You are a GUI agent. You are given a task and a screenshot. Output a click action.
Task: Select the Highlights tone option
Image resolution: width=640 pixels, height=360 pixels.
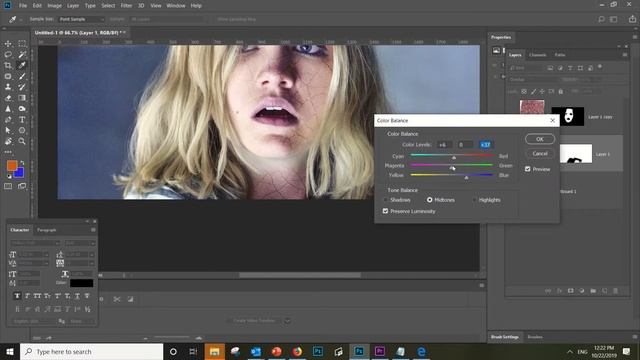click(x=474, y=200)
